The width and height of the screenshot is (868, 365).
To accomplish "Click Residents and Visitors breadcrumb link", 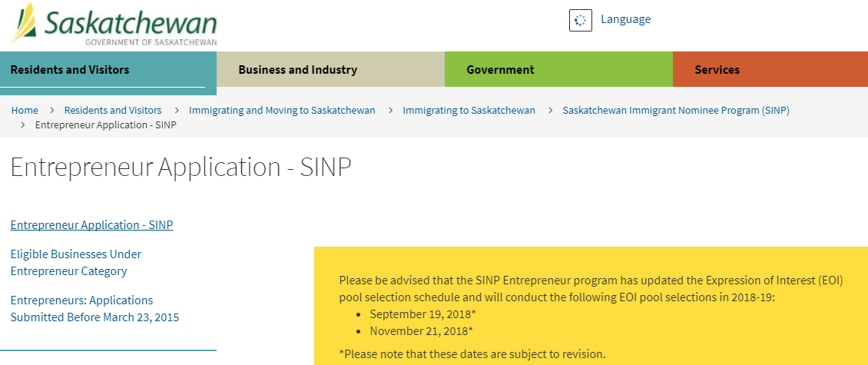I will coord(113,110).
